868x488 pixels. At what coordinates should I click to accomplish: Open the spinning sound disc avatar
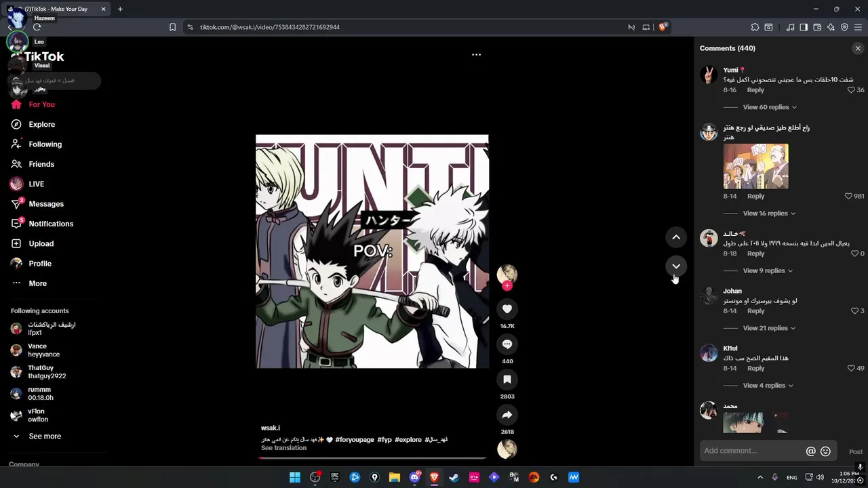[507, 449]
